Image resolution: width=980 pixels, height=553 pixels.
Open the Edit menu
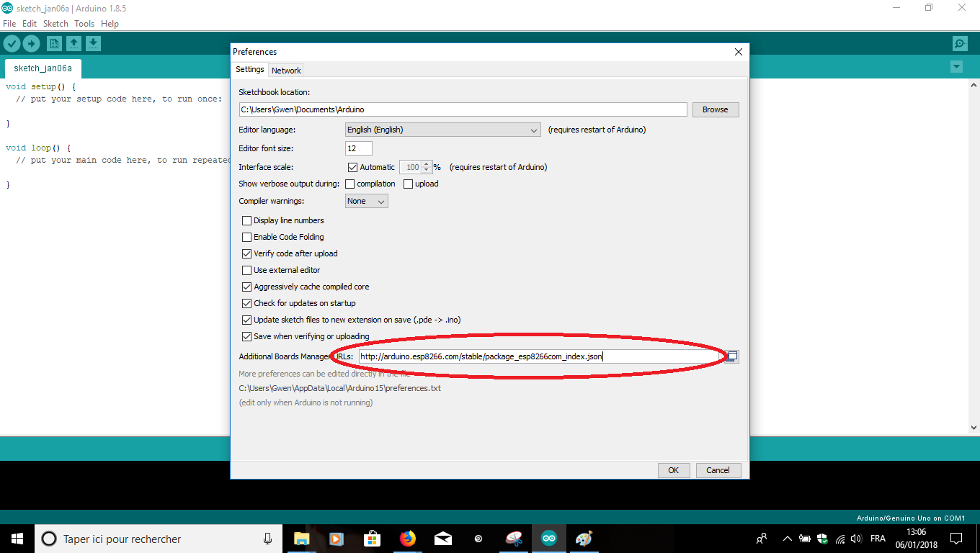pos(30,24)
